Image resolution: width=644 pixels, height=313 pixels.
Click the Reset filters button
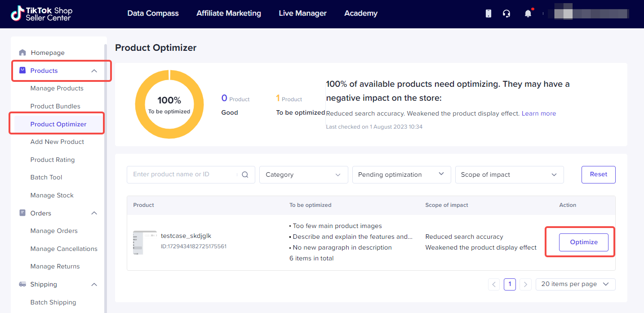tap(599, 174)
